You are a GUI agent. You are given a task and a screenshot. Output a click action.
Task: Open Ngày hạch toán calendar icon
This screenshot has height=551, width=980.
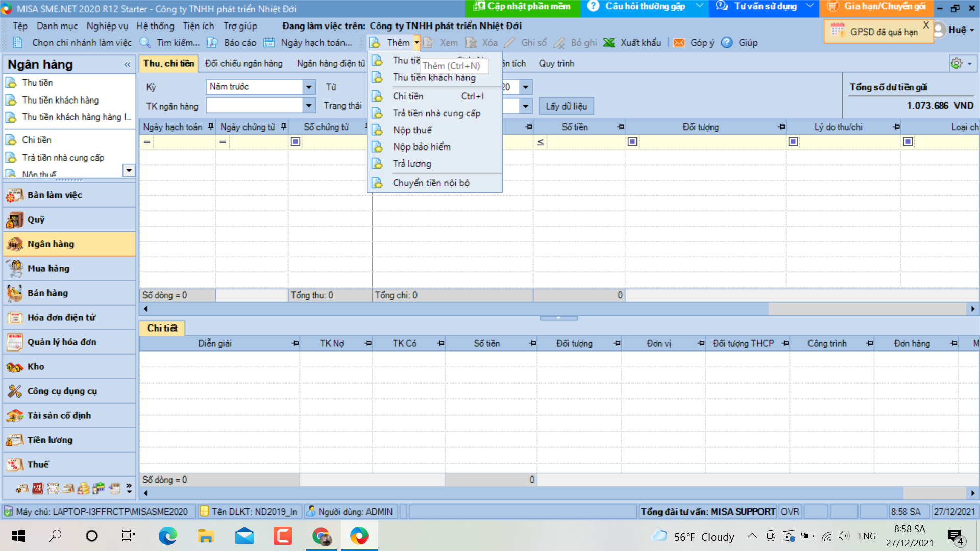[269, 43]
